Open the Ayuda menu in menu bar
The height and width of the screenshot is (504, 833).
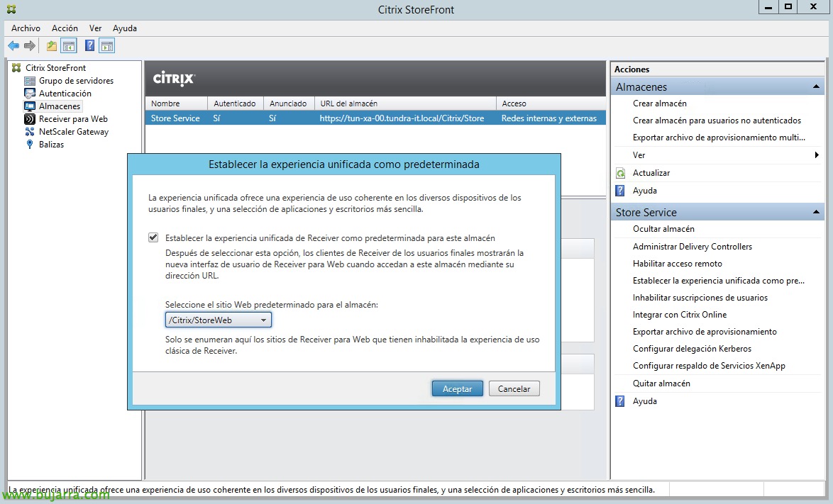click(x=125, y=28)
